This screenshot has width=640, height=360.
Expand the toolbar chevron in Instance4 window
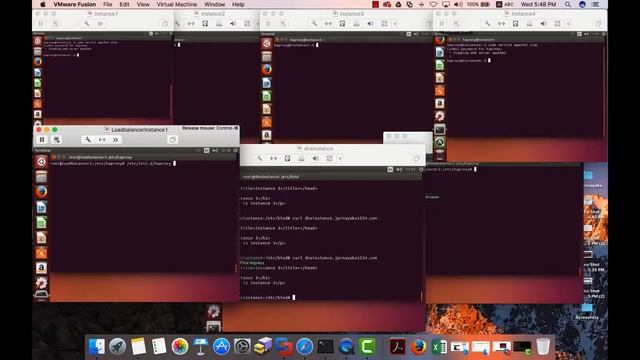[568, 24]
